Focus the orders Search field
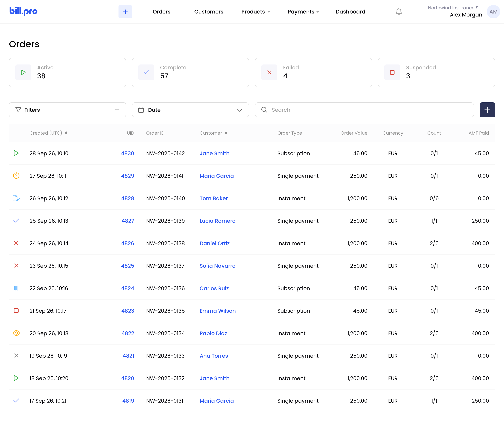Screen dimensions: 504x430 click(x=364, y=110)
